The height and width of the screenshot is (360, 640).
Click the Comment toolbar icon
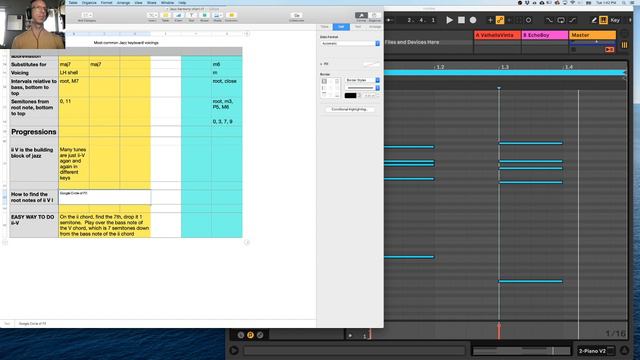point(231,16)
